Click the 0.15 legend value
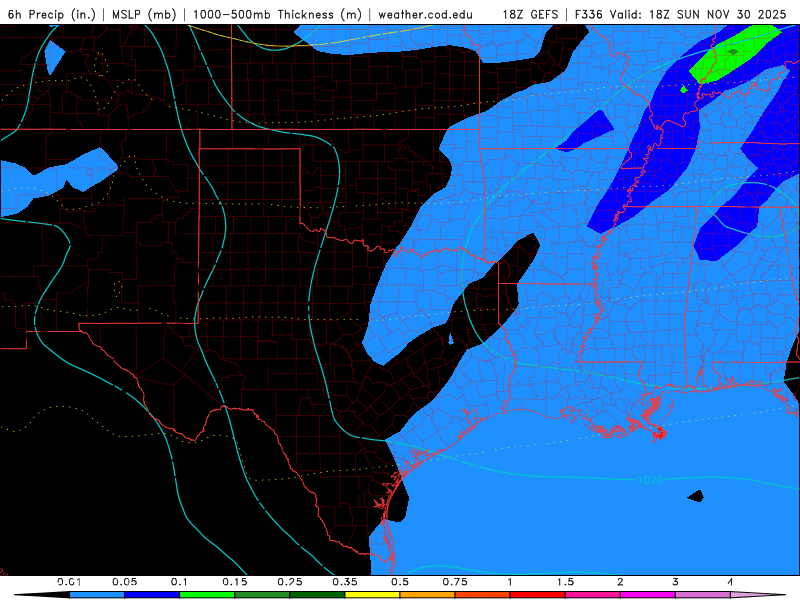This screenshot has height=600, width=800. (x=235, y=582)
